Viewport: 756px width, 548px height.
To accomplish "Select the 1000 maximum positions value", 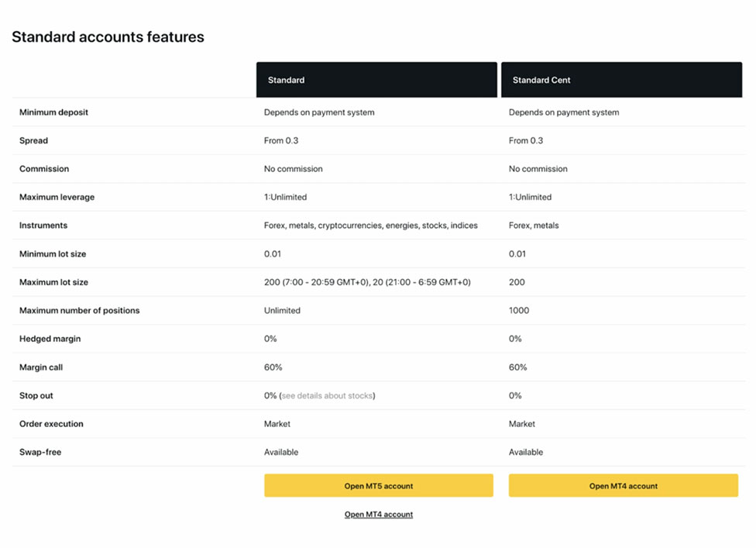I will click(519, 311).
